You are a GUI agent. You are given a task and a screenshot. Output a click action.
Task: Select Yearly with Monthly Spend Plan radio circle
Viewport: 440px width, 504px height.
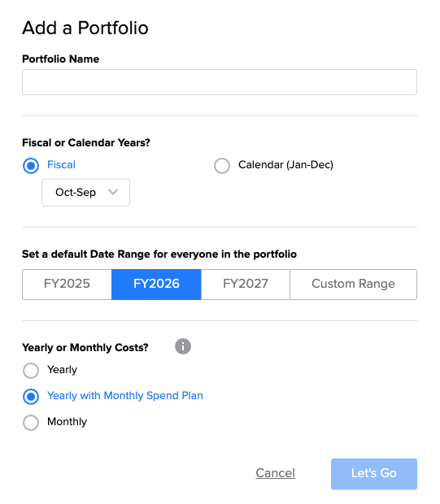pyautogui.click(x=31, y=397)
